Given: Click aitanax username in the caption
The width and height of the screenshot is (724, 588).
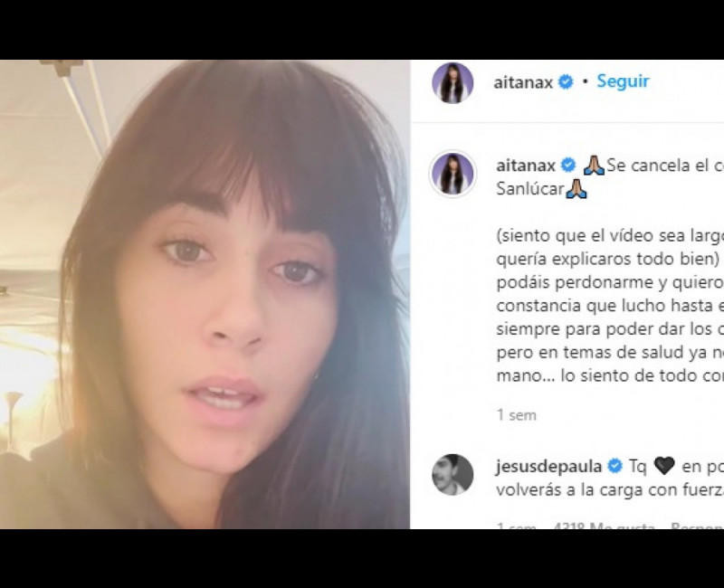Looking at the screenshot, I should pyautogui.click(x=526, y=166).
